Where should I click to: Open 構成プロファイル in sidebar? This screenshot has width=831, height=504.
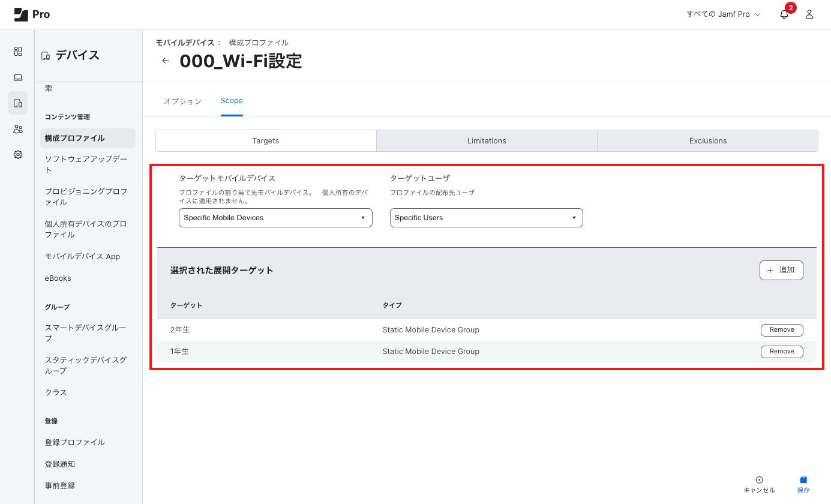point(88,138)
